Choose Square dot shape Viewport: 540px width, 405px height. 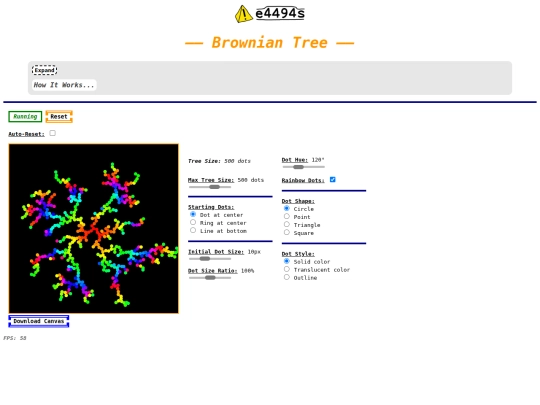tap(287, 232)
